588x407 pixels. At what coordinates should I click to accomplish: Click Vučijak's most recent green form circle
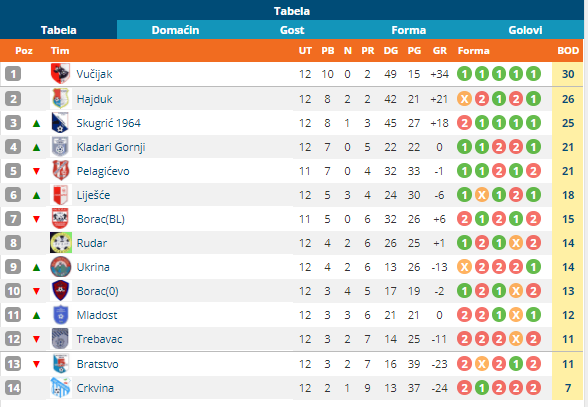pos(533,74)
